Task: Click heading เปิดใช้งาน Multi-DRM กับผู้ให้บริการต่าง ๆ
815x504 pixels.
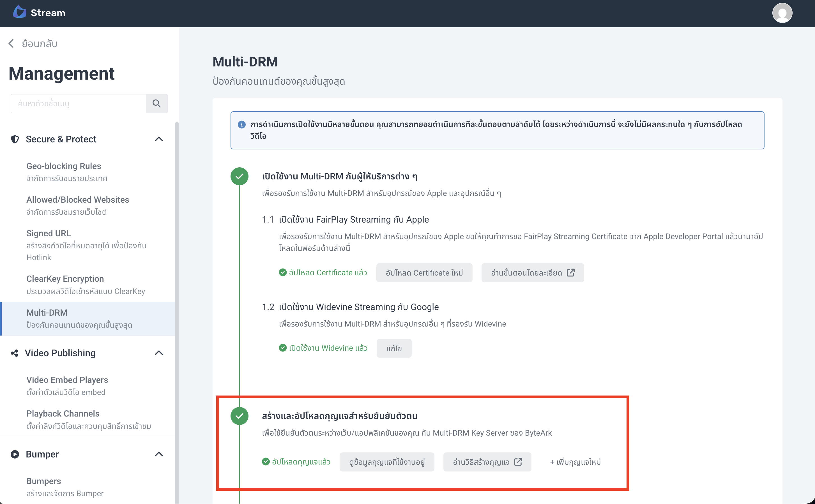Action: pos(339,176)
